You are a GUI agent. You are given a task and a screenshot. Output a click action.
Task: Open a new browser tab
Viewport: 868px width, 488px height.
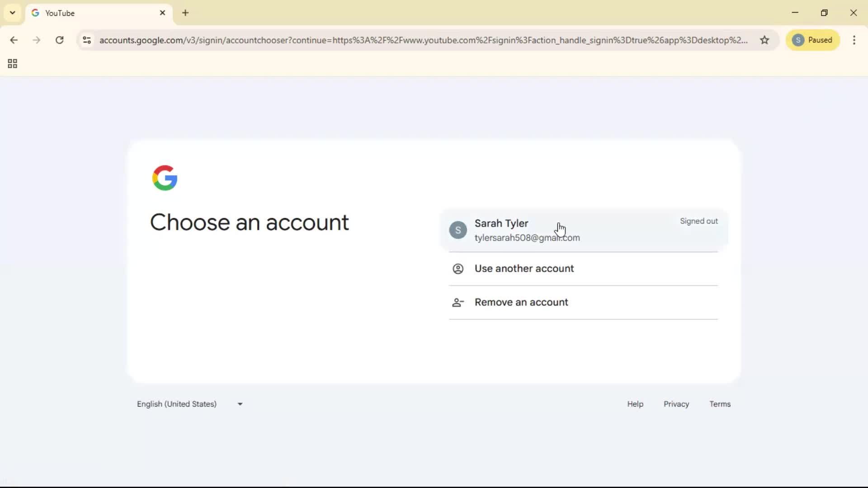(185, 13)
